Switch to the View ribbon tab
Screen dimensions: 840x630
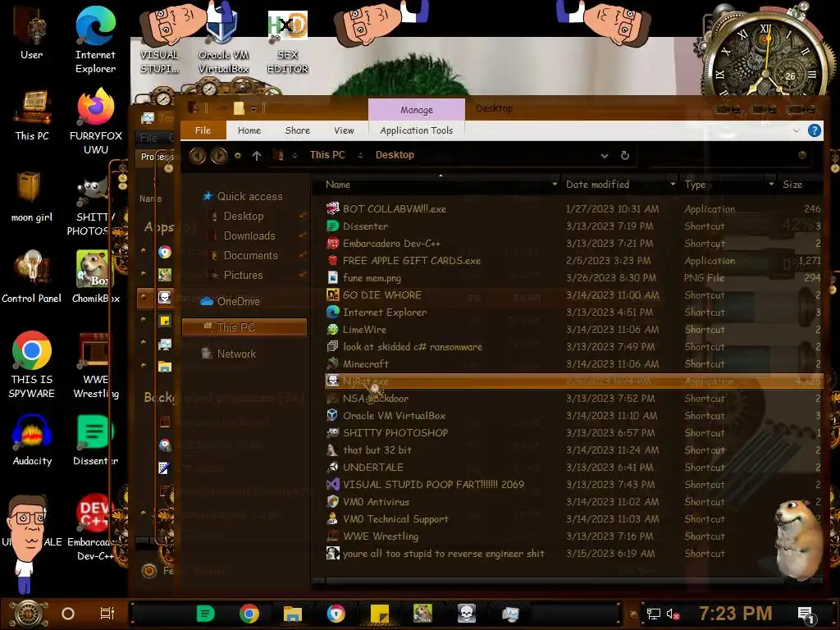tap(344, 130)
